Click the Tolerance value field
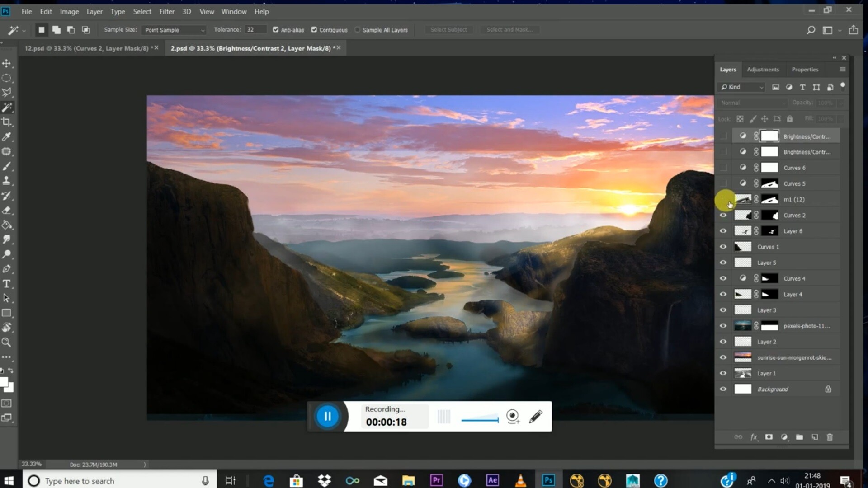This screenshot has width=868, height=488. tap(255, 30)
